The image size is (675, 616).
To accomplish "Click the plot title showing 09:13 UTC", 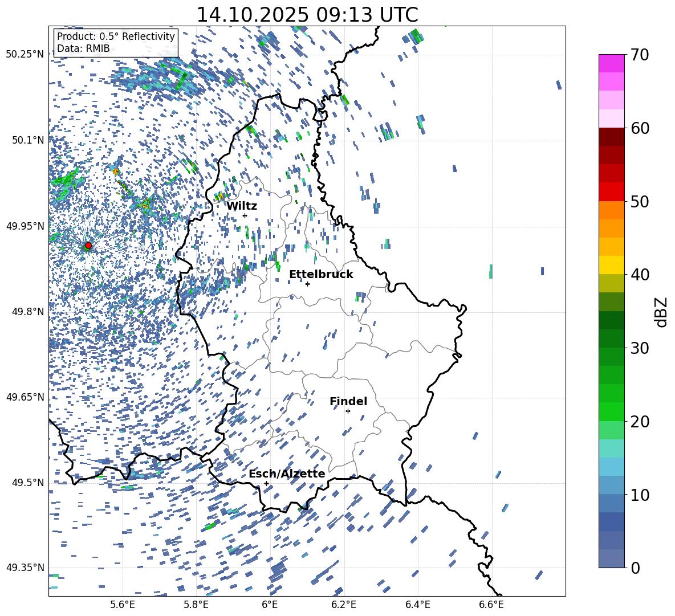I will (x=307, y=15).
